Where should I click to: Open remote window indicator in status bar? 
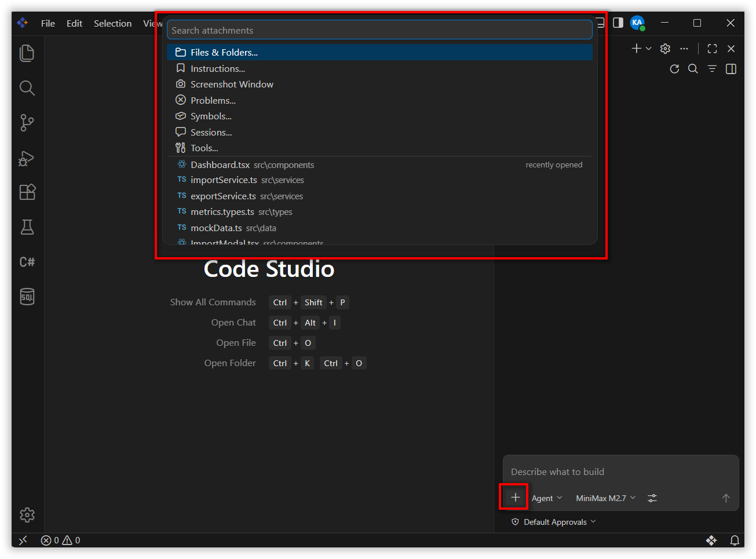pyautogui.click(x=23, y=540)
